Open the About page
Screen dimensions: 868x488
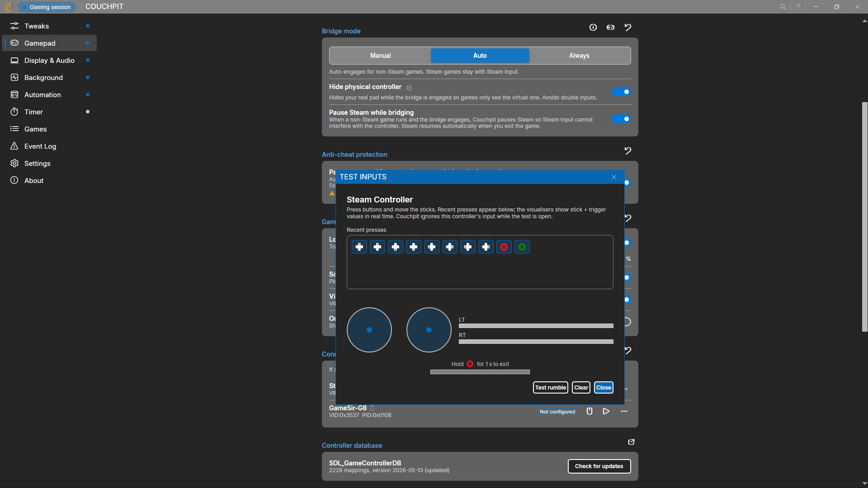pos(49,180)
